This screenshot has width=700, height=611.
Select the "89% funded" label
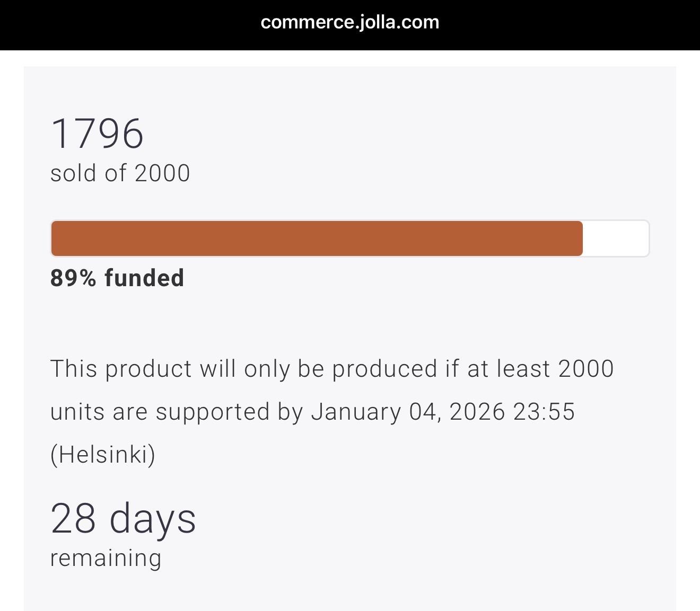point(117,278)
